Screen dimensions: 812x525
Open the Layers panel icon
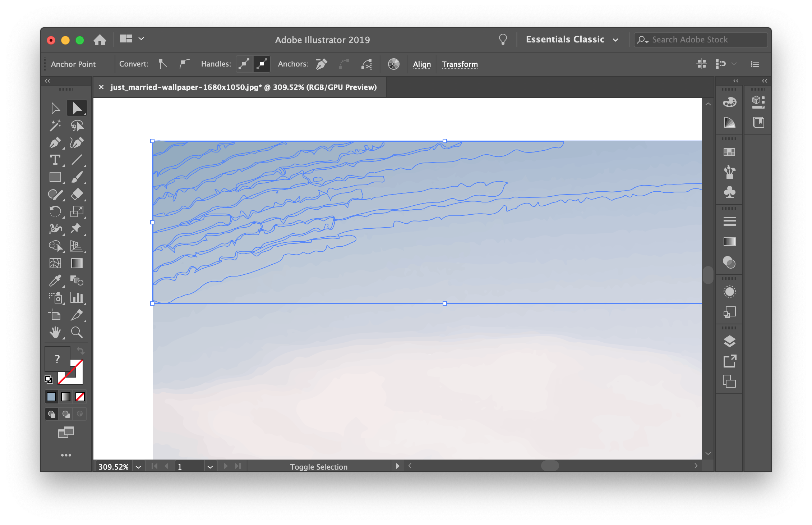729,341
